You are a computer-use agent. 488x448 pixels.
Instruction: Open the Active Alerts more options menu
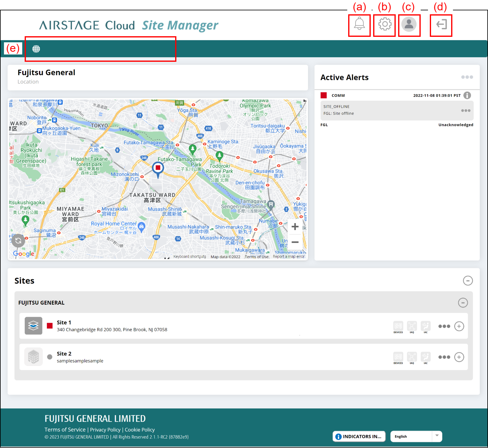[x=467, y=77]
